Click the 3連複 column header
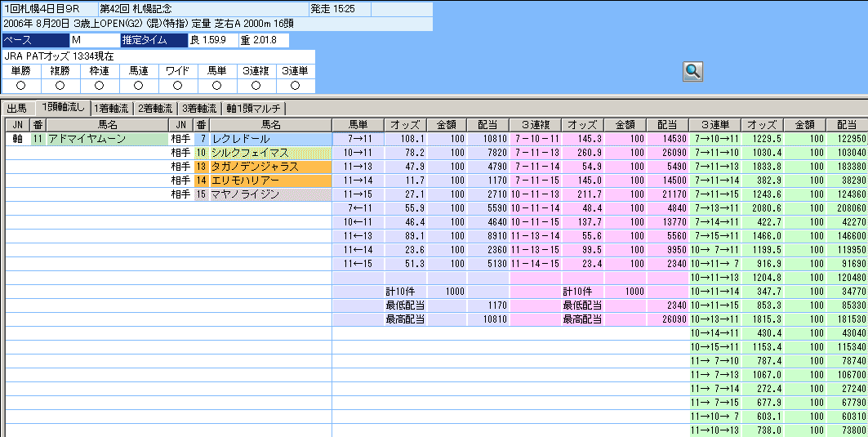Image resolution: width=868 pixels, height=437 pixels. 536,125
